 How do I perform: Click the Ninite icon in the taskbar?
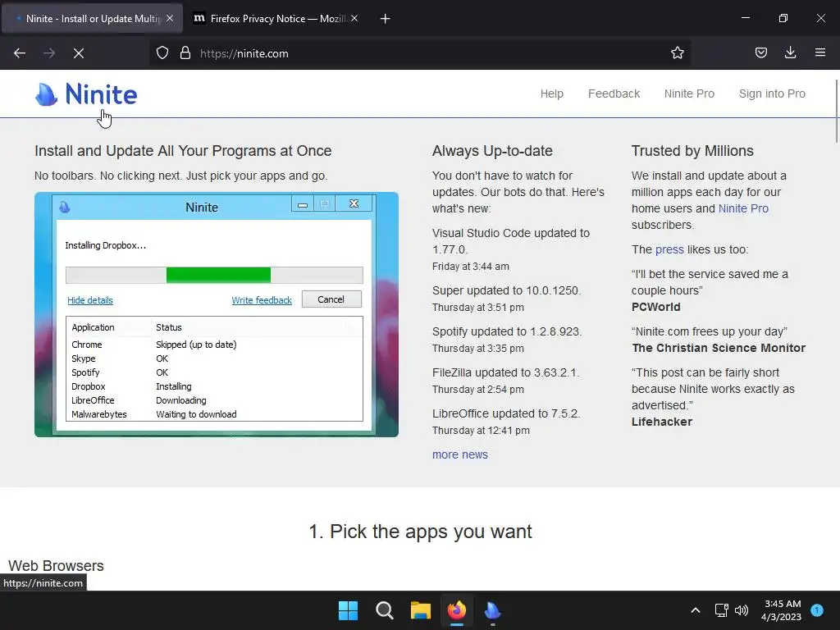tap(493, 610)
